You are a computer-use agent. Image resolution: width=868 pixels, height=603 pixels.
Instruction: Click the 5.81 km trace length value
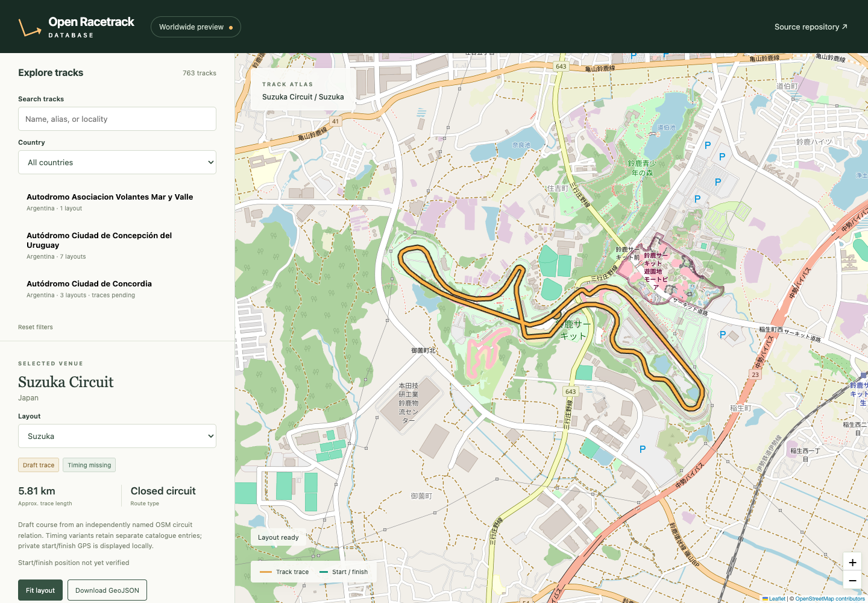coord(37,491)
